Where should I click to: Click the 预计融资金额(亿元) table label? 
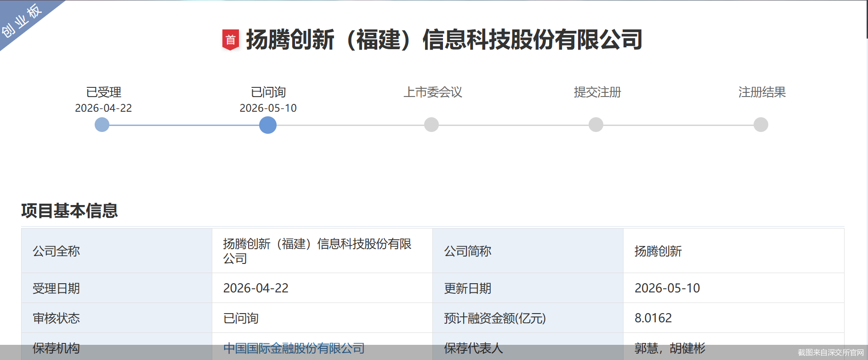pos(495,318)
